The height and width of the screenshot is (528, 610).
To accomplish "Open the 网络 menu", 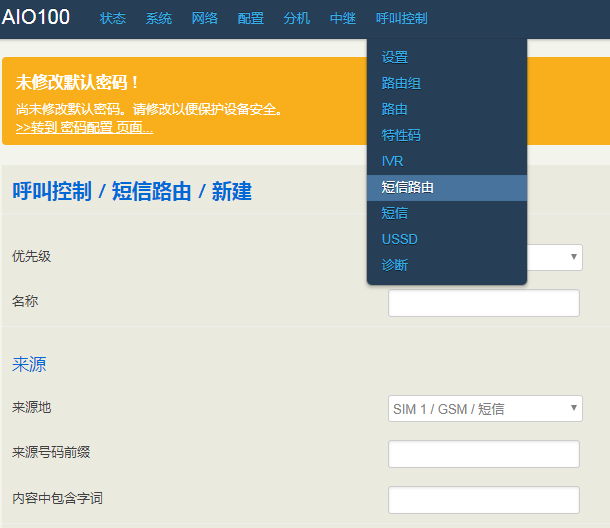I will 205,18.
